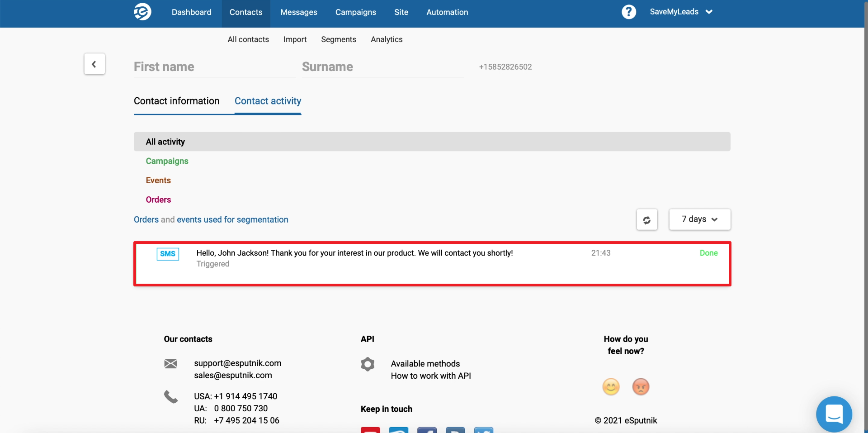The width and height of the screenshot is (868, 433).
Task: Filter activity by Events
Action: (x=158, y=181)
